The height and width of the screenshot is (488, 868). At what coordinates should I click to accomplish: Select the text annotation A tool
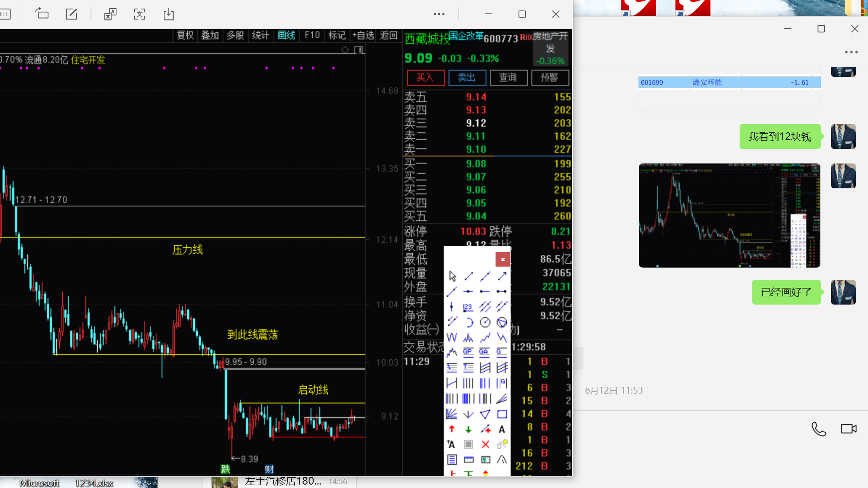[x=502, y=429]
